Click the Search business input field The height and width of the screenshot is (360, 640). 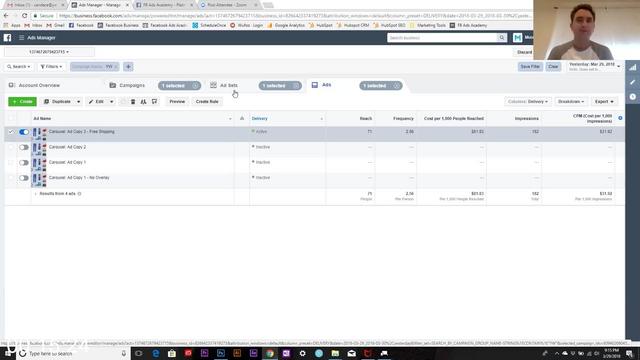442,38
